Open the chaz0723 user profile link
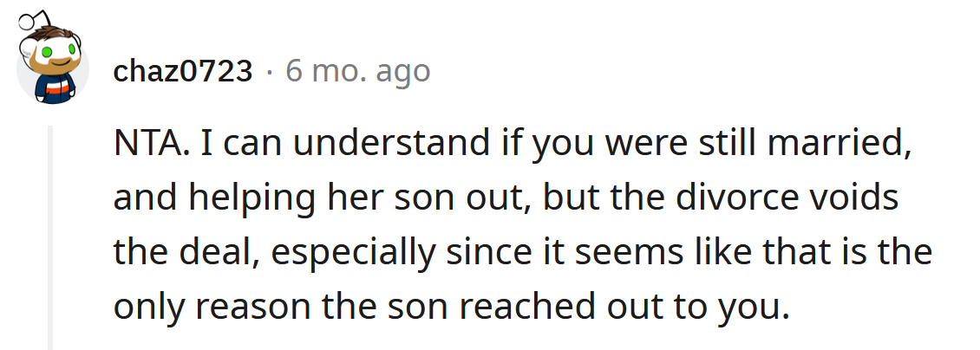The height and width of the screenshot is (350, 980). tap(182, 72)
